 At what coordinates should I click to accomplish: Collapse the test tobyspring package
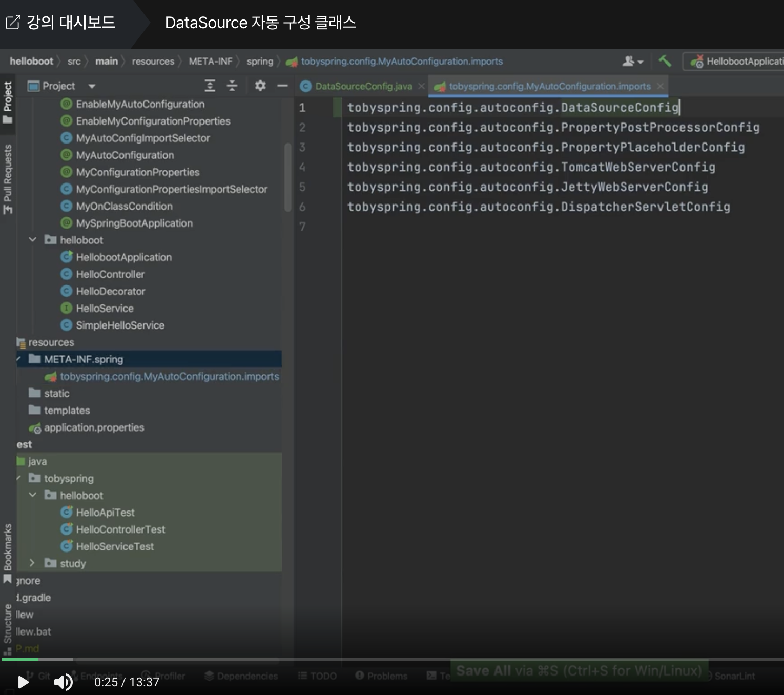19,478
